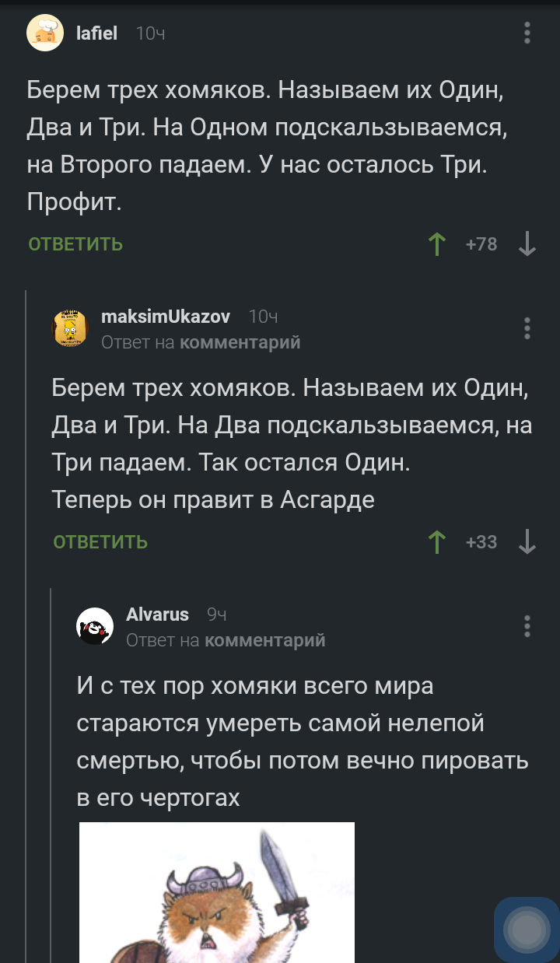This screenshot has width=560, height=963.
Task: Open lafiel's avatar profile picture
Action: (x=45, y=33)
